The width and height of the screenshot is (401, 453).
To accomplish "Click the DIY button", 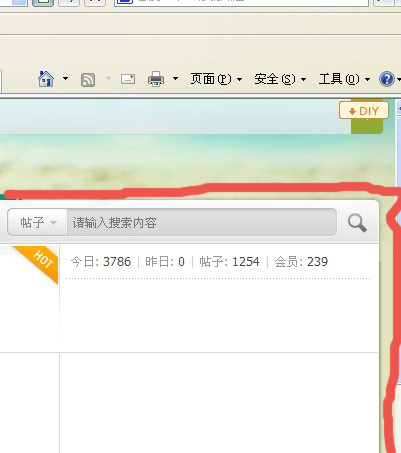I will (x=364, y=111).
